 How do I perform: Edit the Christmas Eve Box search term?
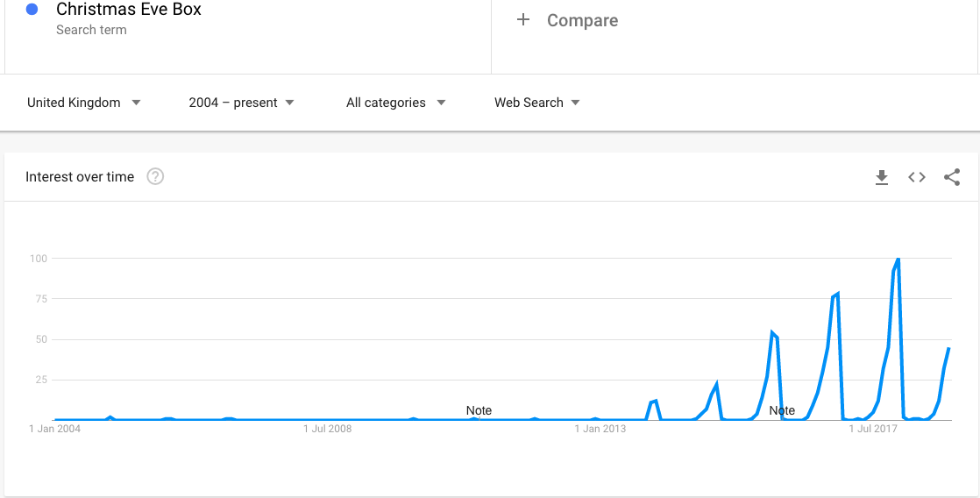click(129, 10)
